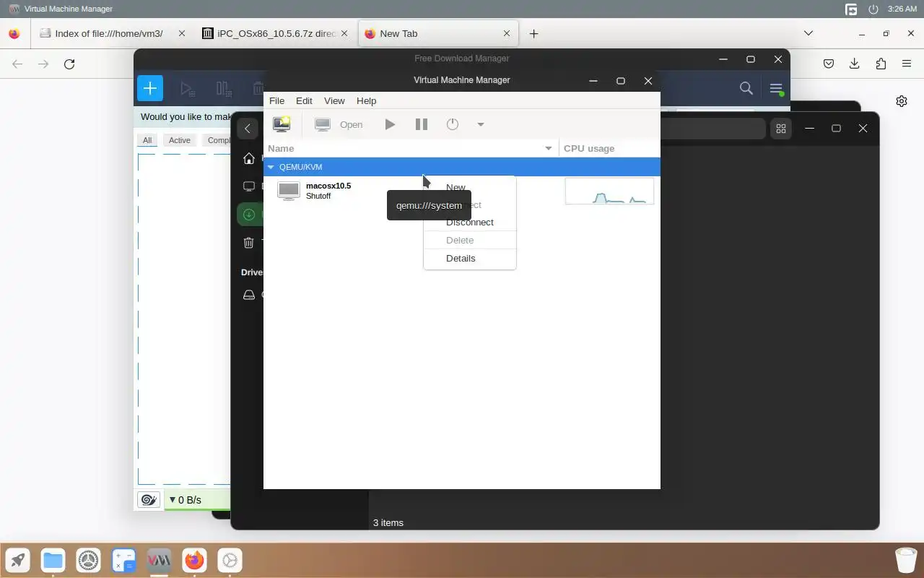Click the Shut down power icon
This screenshot has width=924, height=578.
pos(453,124)
